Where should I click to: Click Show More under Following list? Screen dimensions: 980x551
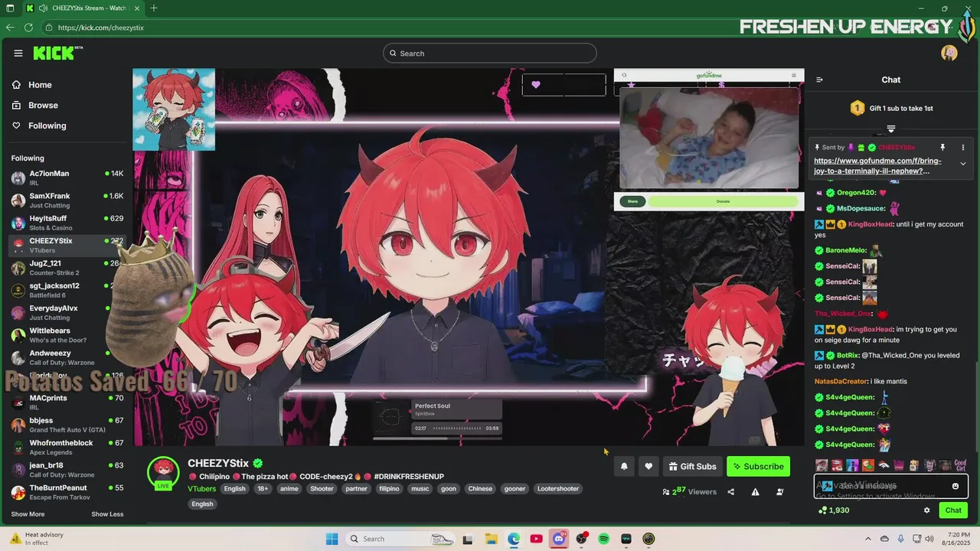(28, 514)
